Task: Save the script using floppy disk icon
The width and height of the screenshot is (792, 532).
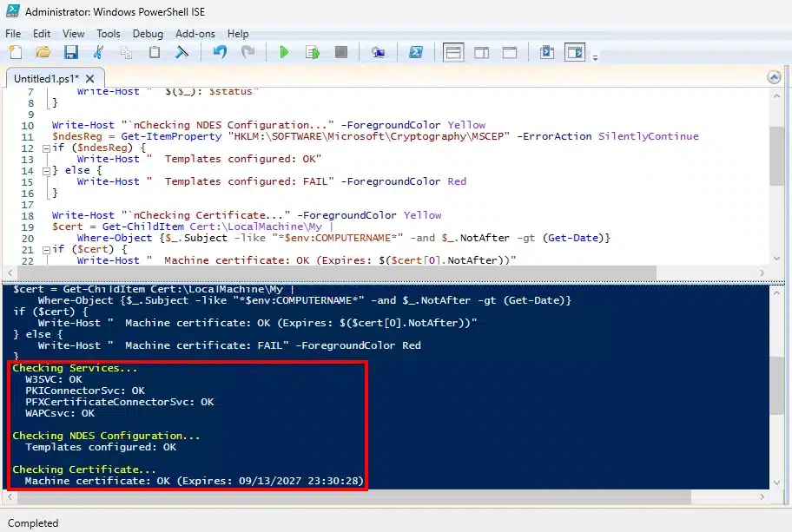Action: tap(70, 53)
